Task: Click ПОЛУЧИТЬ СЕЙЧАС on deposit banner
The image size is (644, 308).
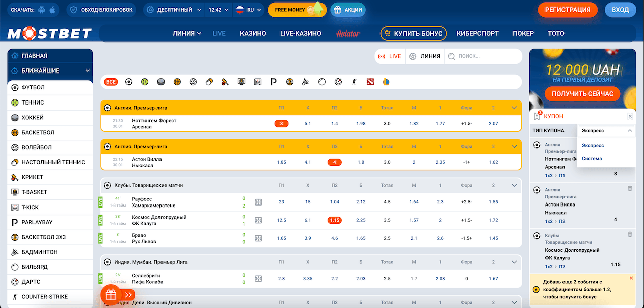Action: pos(583,94)
